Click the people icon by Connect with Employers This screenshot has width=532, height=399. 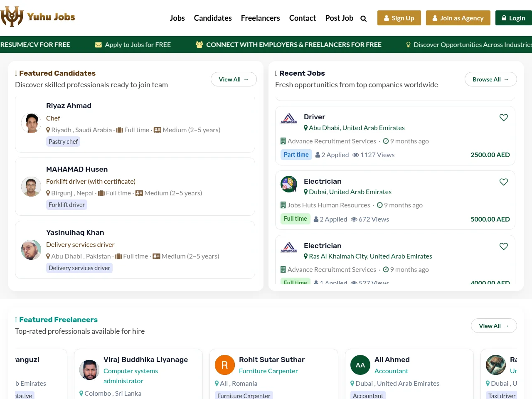tap(199, 44)
